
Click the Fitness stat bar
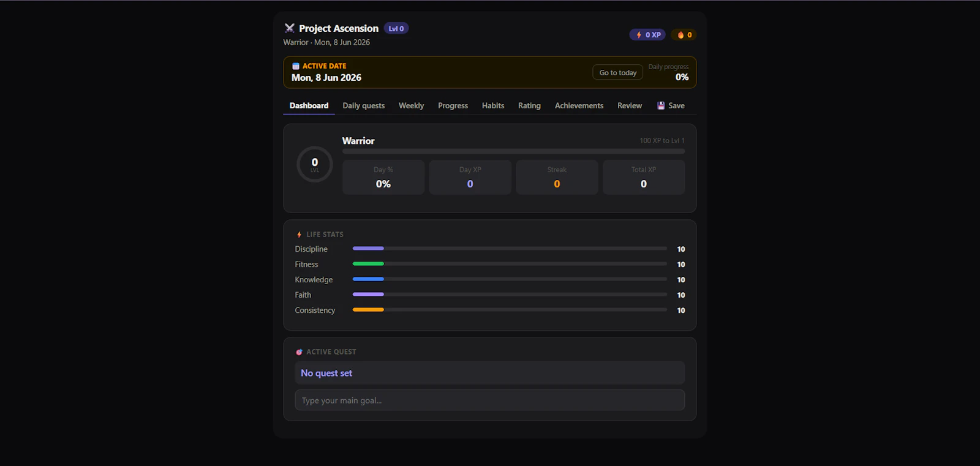coord(510,264)
